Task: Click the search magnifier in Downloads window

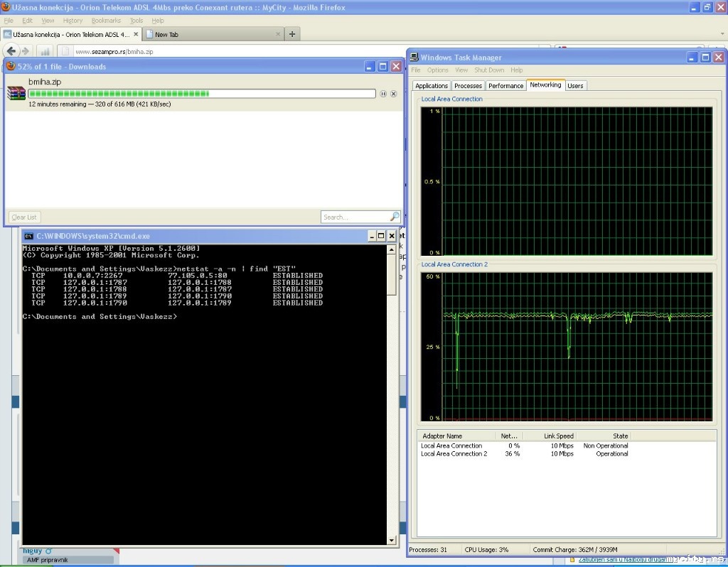Action: [x=394, y=217]
